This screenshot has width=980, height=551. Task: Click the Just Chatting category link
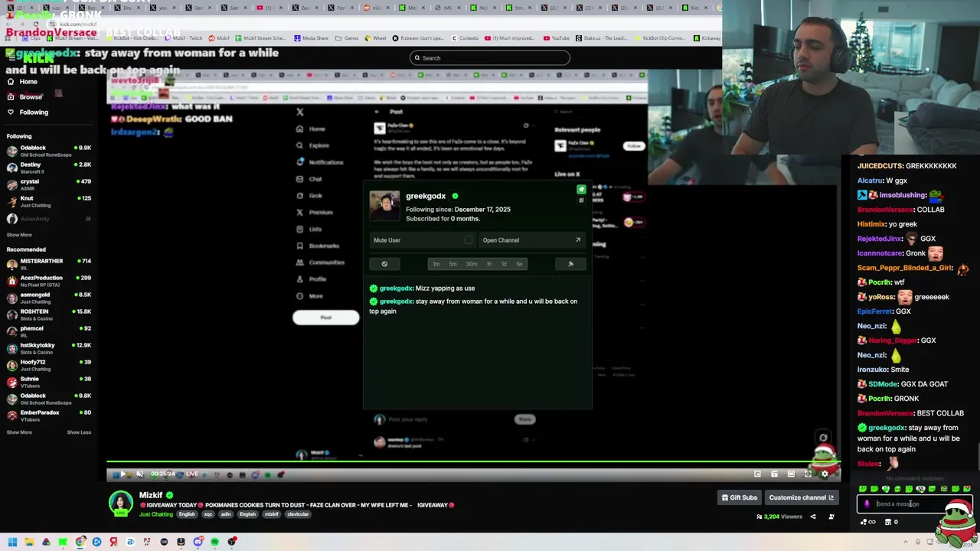click(x=156, y=514)
